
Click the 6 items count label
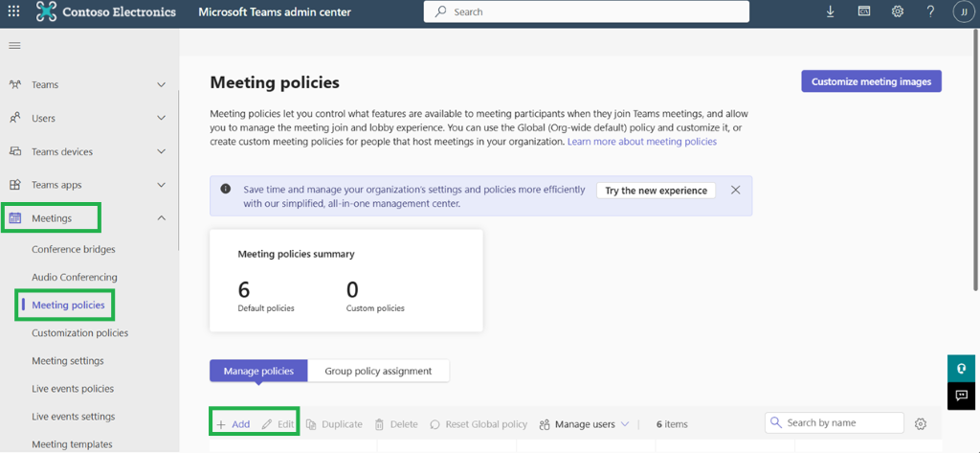point(672,423)
